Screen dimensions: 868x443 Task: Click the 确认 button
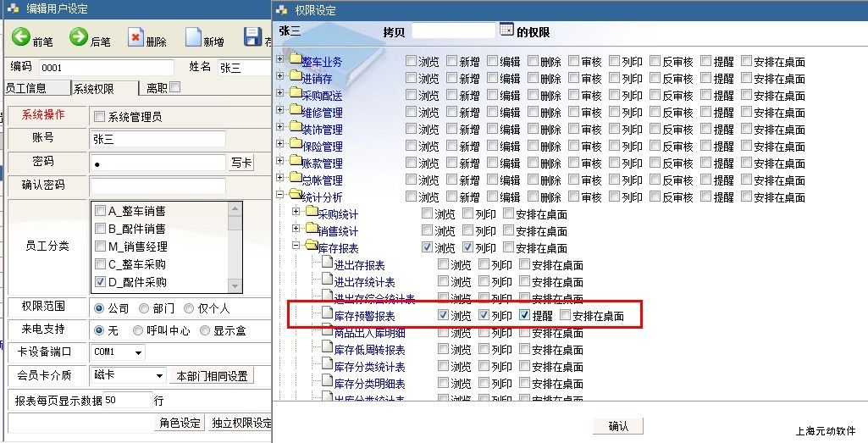click(x=618, y=426)
